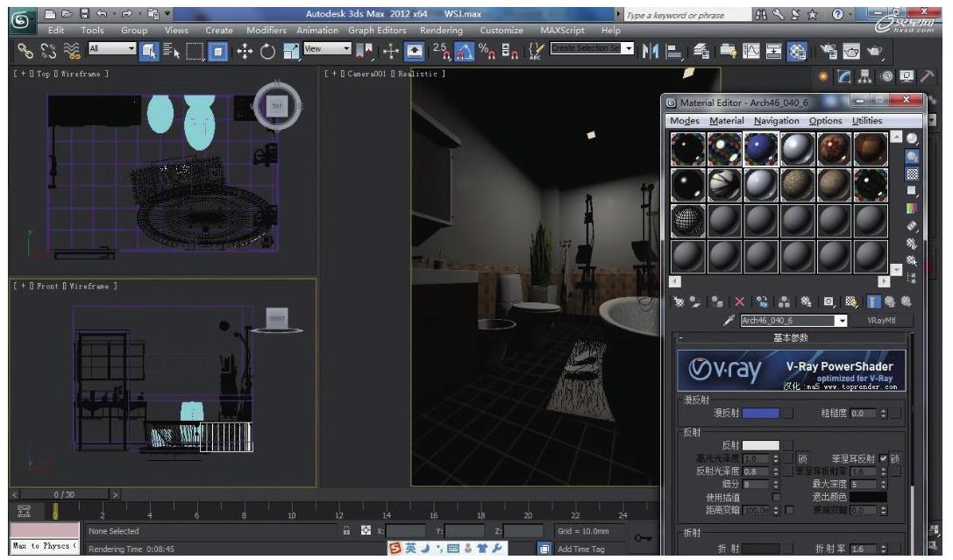Click the Undo arrow icon

coord(102,13)
